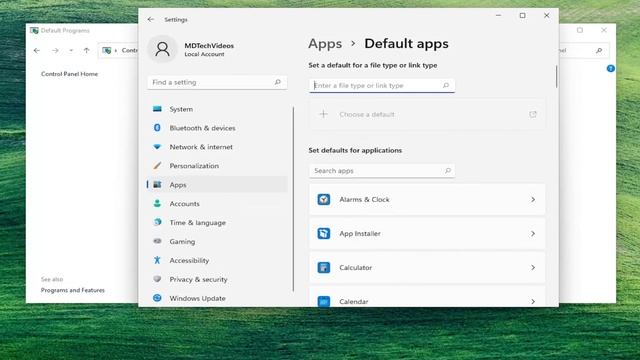Viewport: 640px width, 360px height.
Task: Open Personalization settings
Action: coord(217,166)
